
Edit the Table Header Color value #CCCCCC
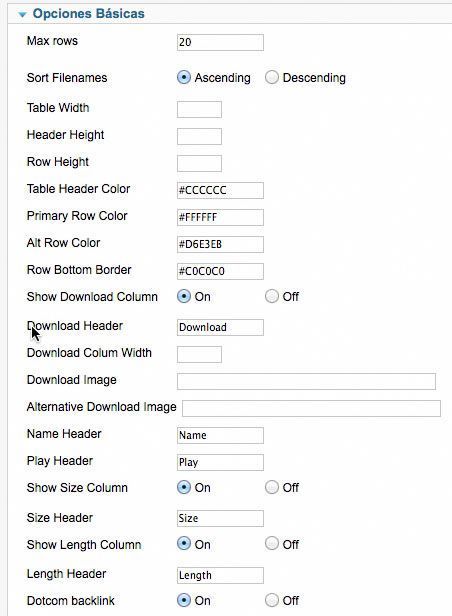tap(220, 190)
